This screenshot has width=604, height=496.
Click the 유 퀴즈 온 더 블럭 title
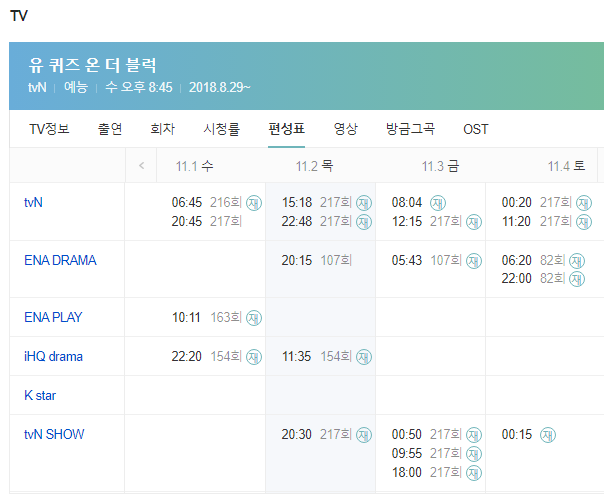click(92, 65)
